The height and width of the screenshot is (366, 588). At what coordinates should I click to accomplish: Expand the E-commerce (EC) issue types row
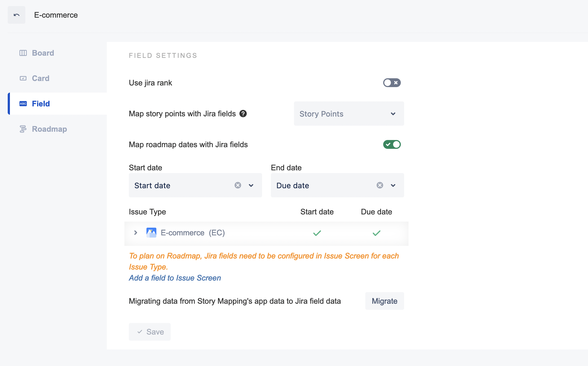136,233
